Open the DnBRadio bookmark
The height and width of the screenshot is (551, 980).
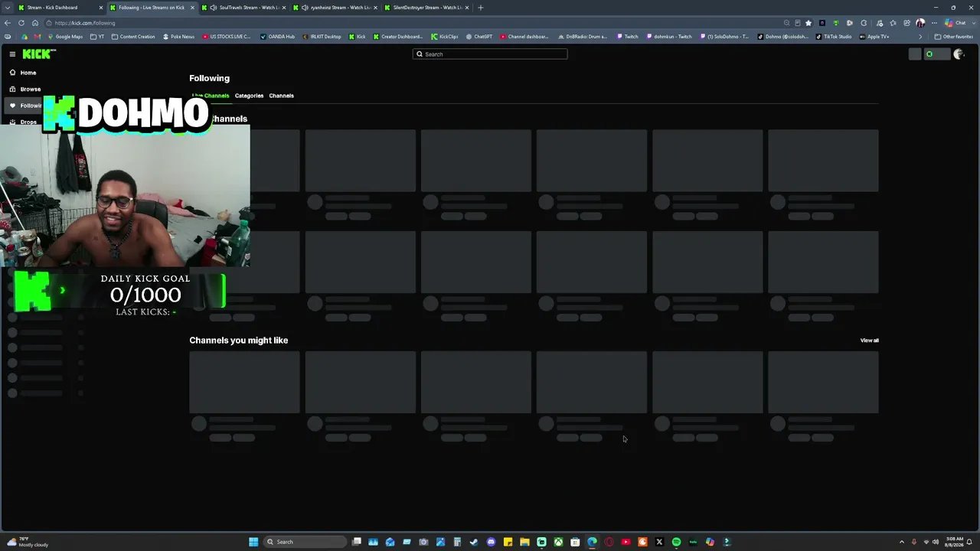[x=582, y=37]
